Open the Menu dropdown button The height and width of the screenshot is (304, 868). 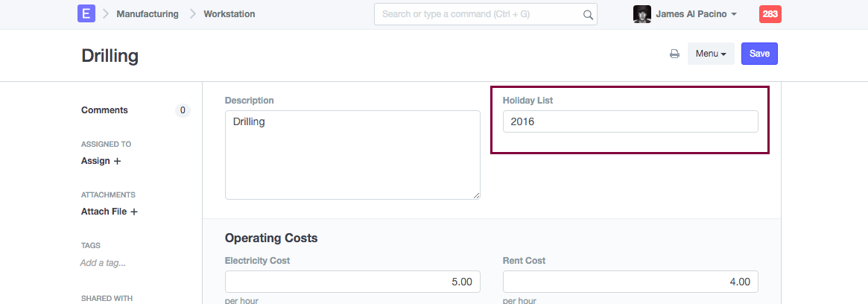tap(711, 54)
